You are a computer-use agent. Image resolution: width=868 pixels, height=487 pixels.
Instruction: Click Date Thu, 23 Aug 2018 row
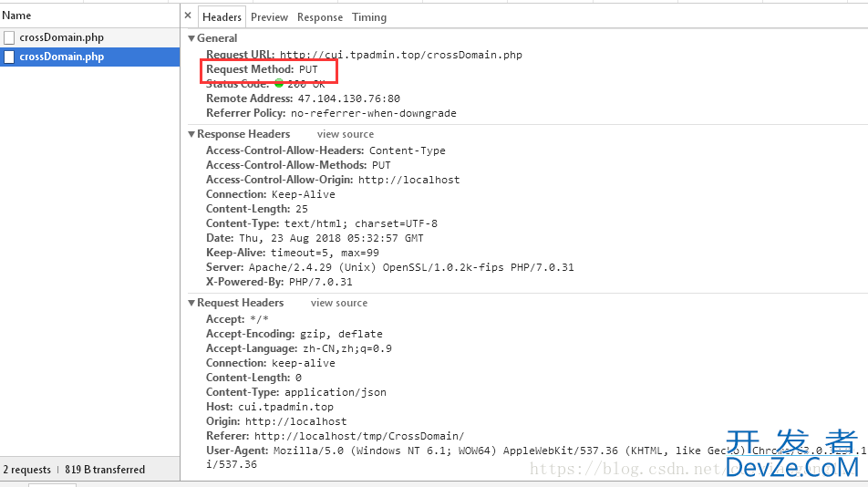(315, 238)
